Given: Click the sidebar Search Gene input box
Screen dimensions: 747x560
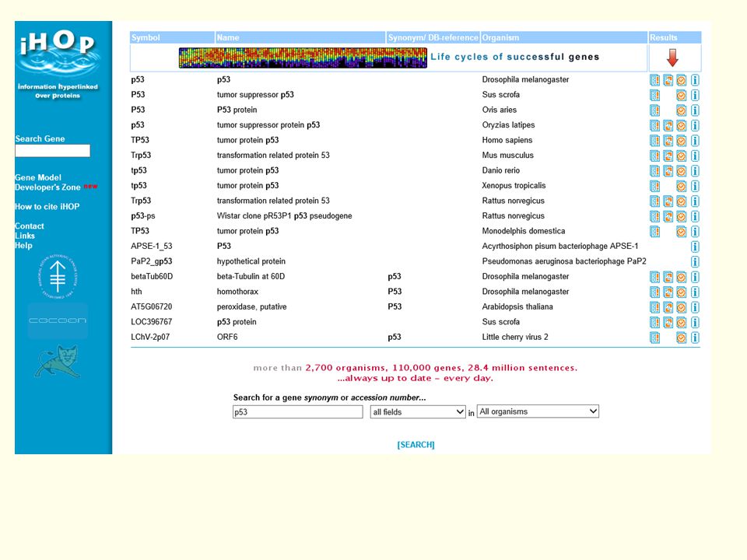Looking at the screenshot, I should pyautogui.click(x=52, y=151).
